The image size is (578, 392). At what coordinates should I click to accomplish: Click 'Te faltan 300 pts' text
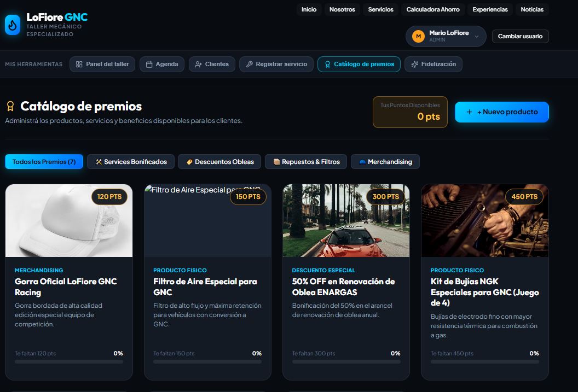point(314,353)
